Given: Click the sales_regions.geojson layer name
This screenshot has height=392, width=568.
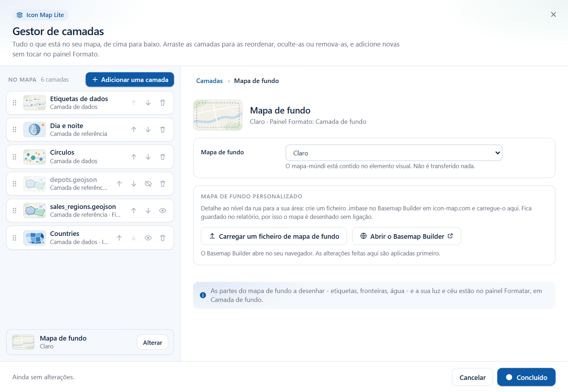Looking at the screenshot, I should click(x=83, y=207).
